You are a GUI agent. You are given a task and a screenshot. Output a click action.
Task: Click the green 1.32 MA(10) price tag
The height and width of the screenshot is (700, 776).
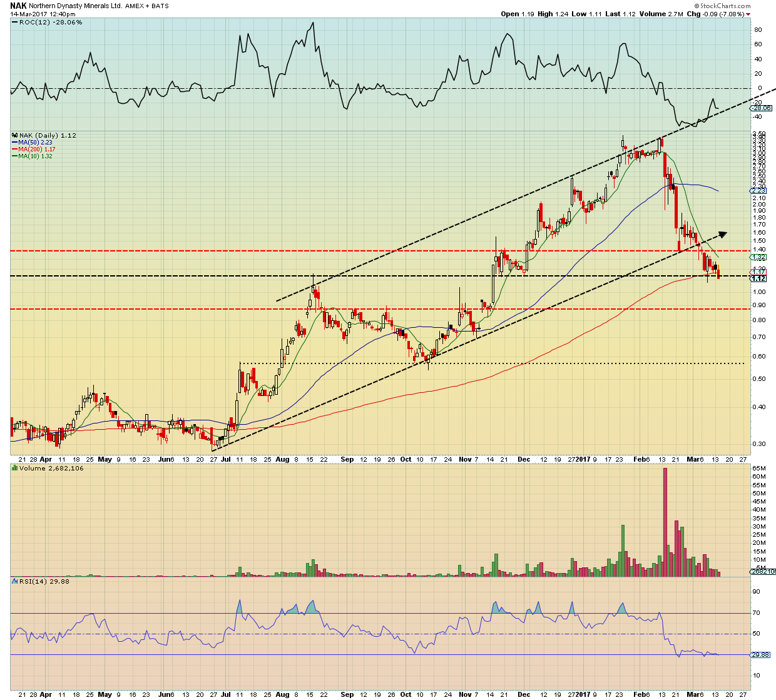coord(758,257)
